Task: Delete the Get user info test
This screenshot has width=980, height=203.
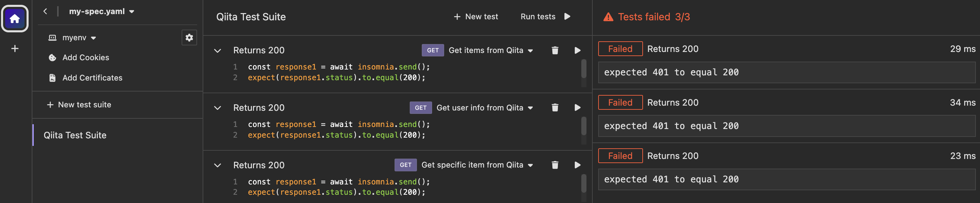Action: click(555, 108)
